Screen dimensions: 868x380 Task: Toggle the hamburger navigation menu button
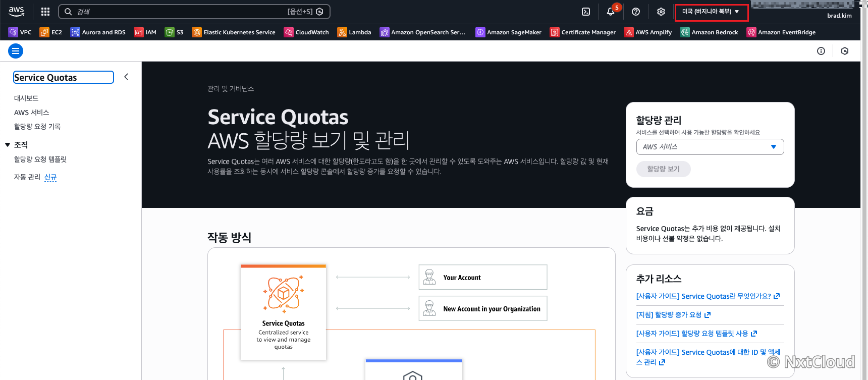coord(16,51)
